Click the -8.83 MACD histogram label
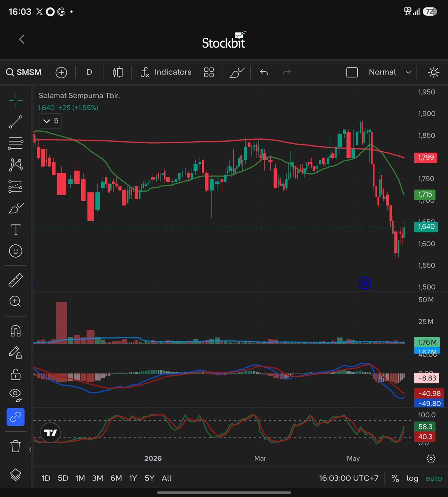448x497 pixels. [x=426, y=378]
